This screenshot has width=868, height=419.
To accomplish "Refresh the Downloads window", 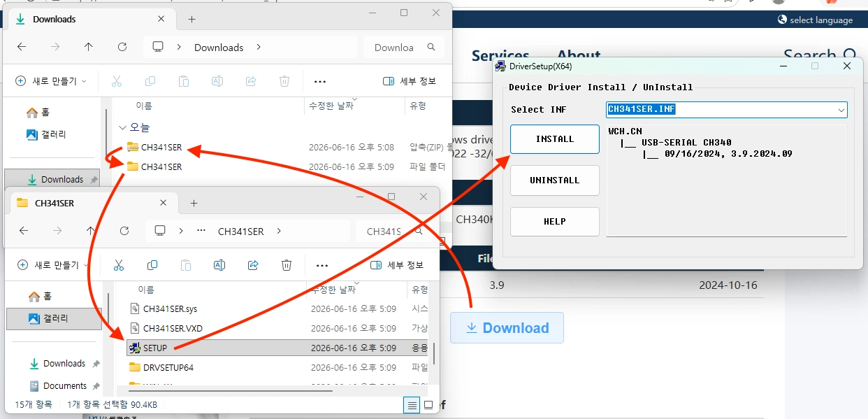I will click(x=122, y=47).
